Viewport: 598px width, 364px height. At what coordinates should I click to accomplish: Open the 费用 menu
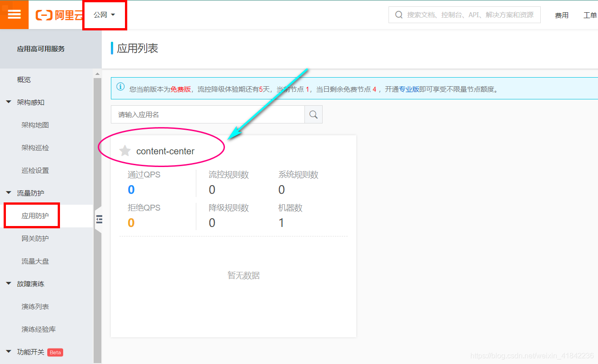click(x=562, y=15)
